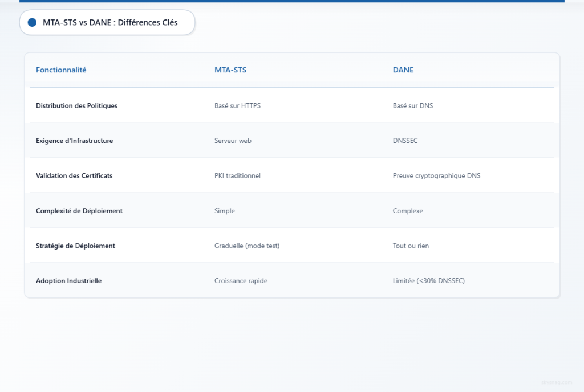The width and height of the screenshot is (584, 392).
Task: Click the 'Tout ou rien' cell
Action: (411, 246)
